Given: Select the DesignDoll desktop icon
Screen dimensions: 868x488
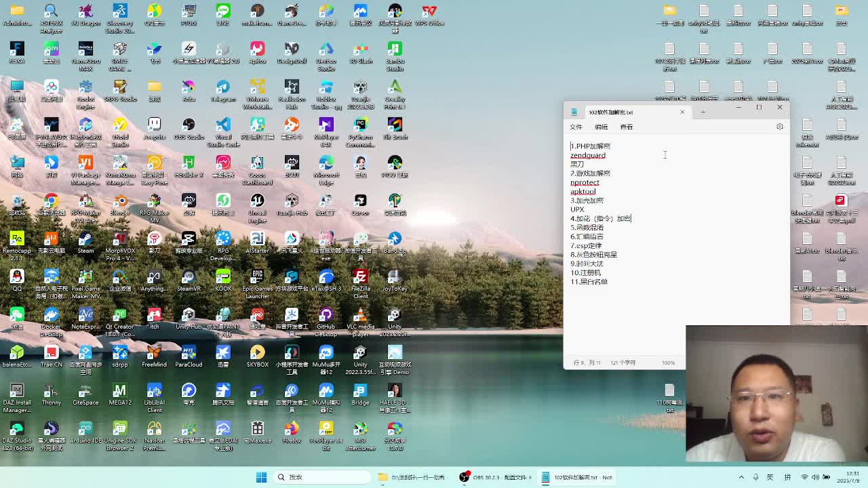Looking at the screenshot, I should (292, 53).
